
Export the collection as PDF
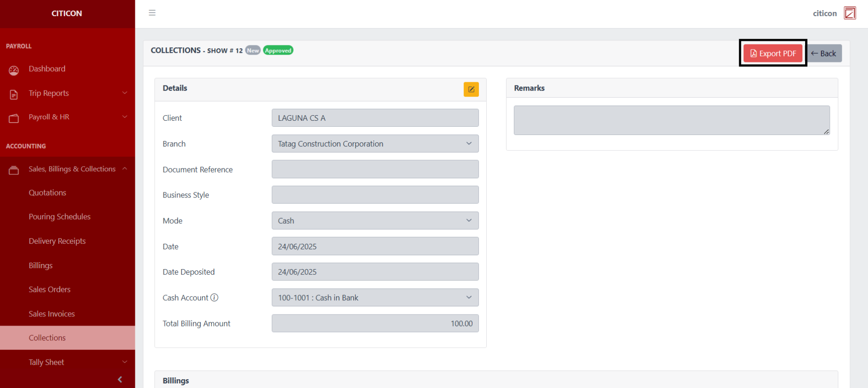click(773, 53)
